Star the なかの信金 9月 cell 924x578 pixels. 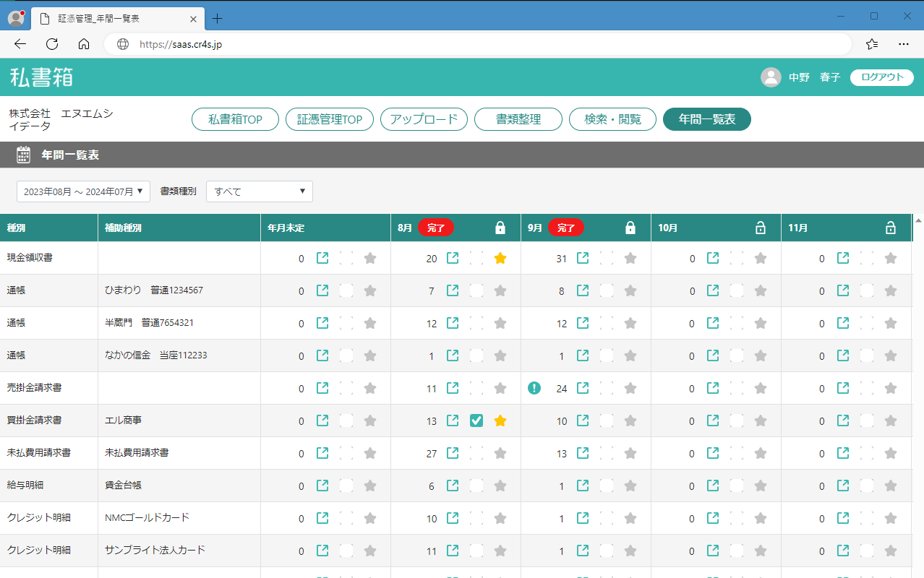(630, 355)
